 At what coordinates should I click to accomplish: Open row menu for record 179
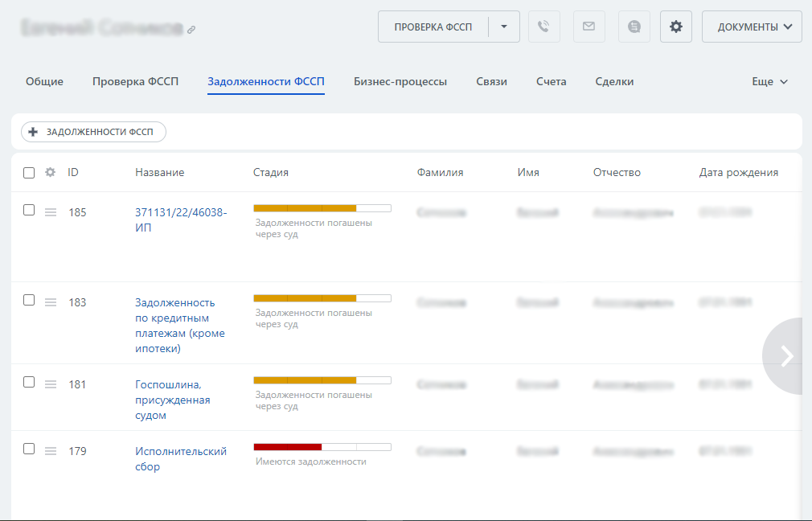(51, 451)
